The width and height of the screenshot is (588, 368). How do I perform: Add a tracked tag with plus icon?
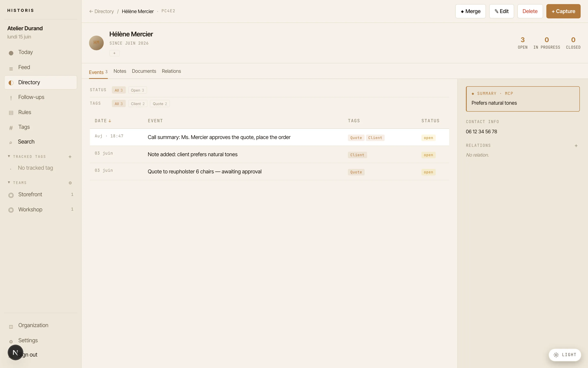point(70,157)
